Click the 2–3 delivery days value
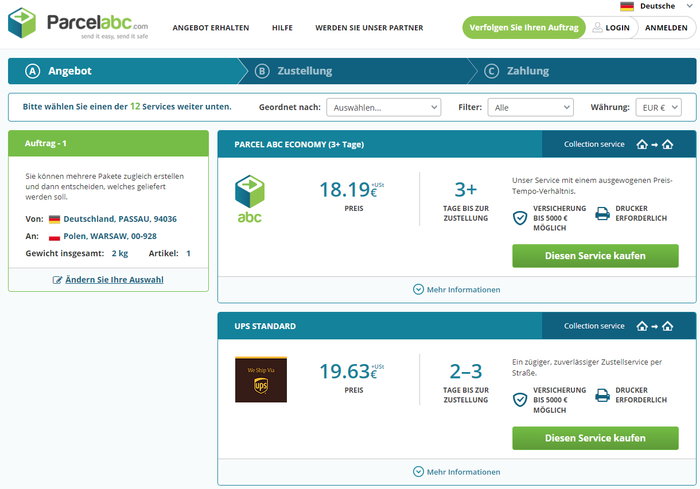Viewport: 700px width, 489px height. 466,372
